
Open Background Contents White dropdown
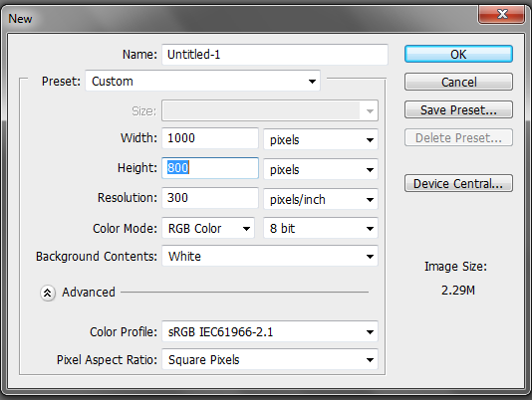coord(270,256)
